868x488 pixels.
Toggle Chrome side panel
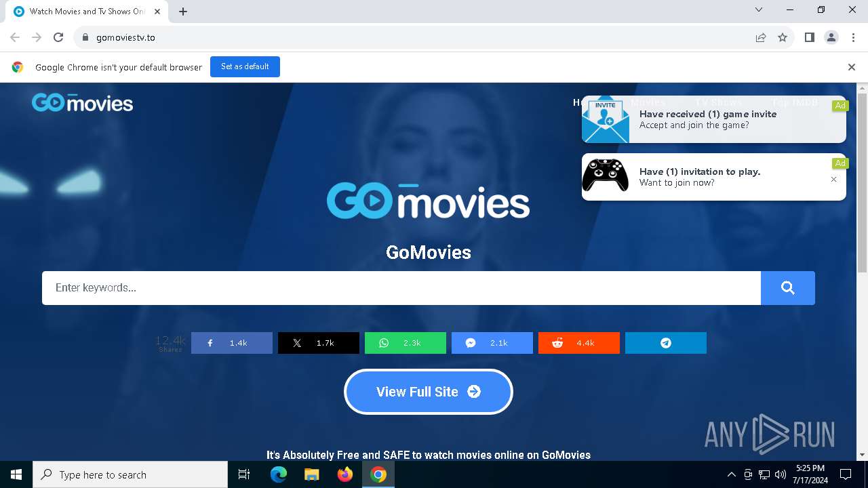point(809,37)
